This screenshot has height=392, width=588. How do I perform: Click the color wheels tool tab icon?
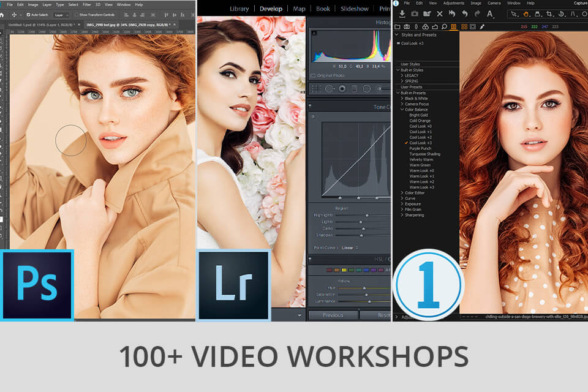pyautogui.click(x=424, y=26)
